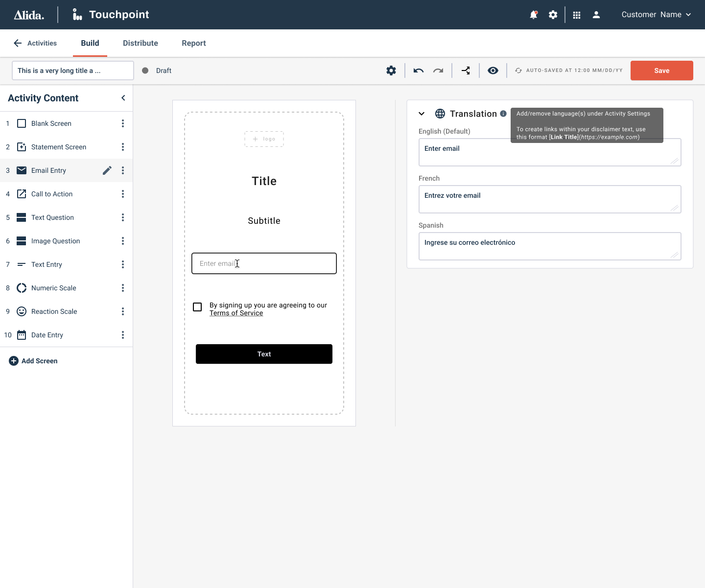Open header settings gear icon
Screen dimensions: 705x588
pyautogui.click(x=553, y=15)
